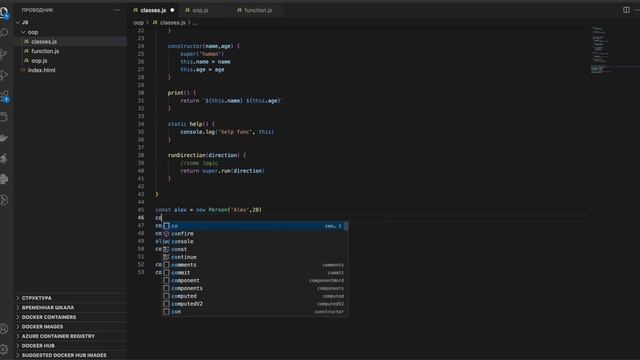The width and height of the screenshot is (640, 360).
Task: Click 'runDirection(direction)' code line
Action: point(207,155)
